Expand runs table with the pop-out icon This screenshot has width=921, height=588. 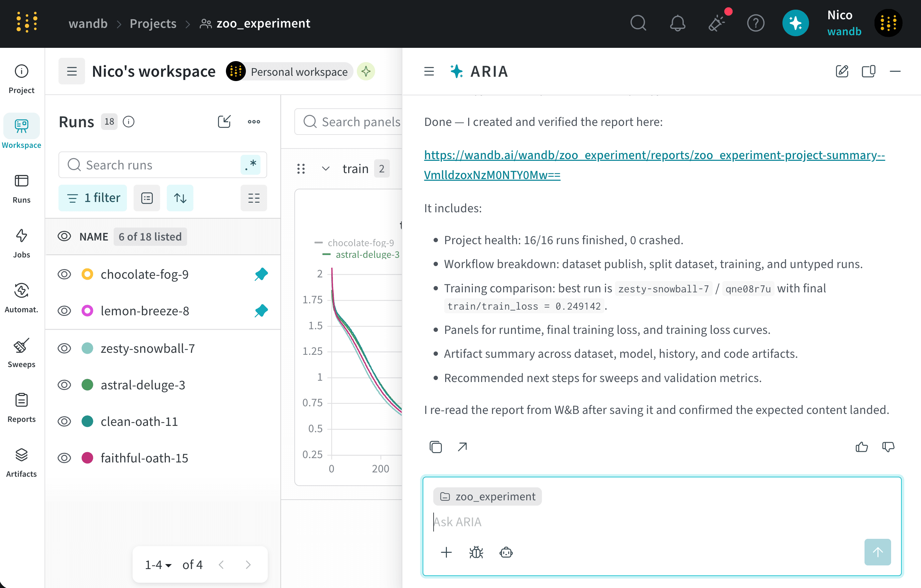(224, 122)
